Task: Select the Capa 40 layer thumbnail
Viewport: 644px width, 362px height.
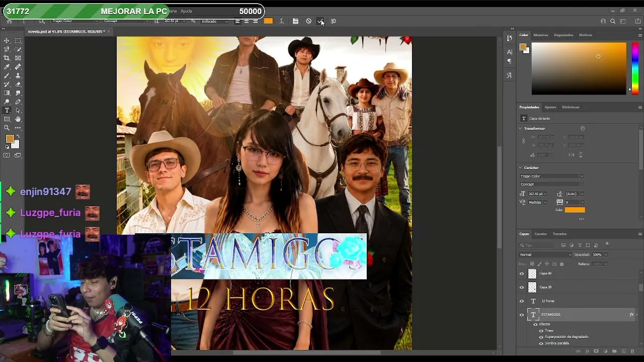Action: point(532,274)
